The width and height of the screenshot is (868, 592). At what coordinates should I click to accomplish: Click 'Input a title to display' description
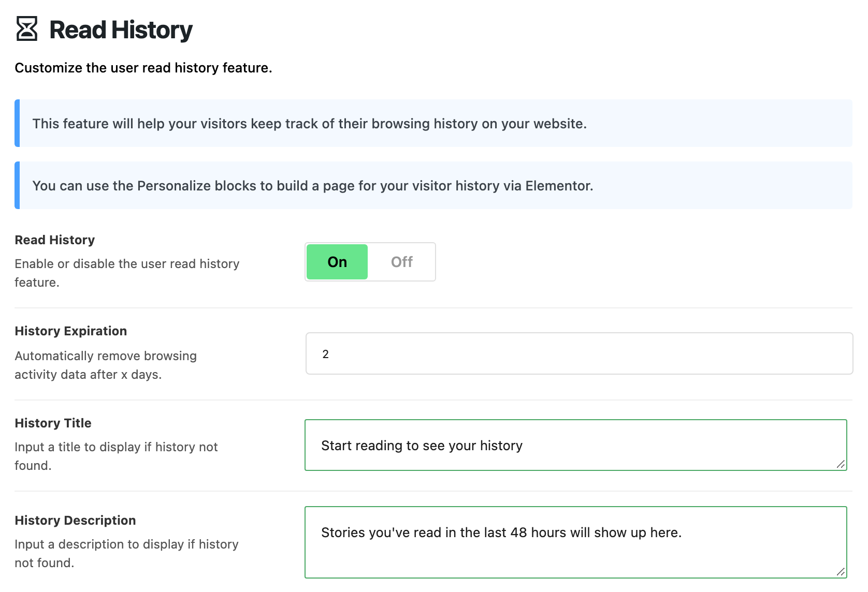click(116, 456)
